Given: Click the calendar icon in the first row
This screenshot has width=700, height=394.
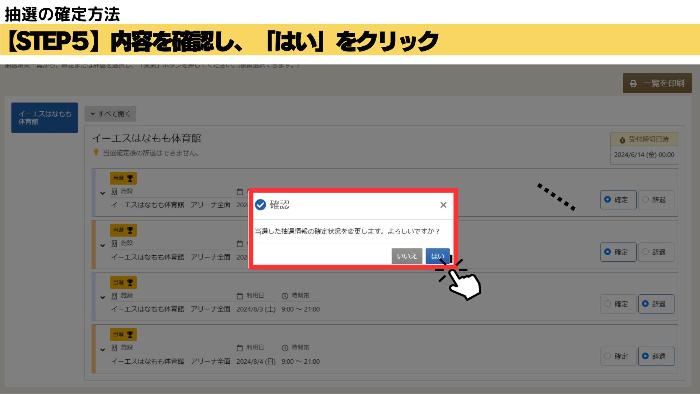Looking at the screenshot, I should [x=240, y=192].
